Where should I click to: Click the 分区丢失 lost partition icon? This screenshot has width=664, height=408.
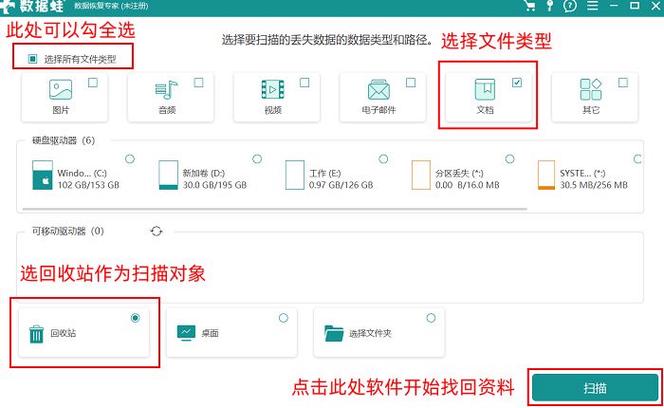pos(421,175)
